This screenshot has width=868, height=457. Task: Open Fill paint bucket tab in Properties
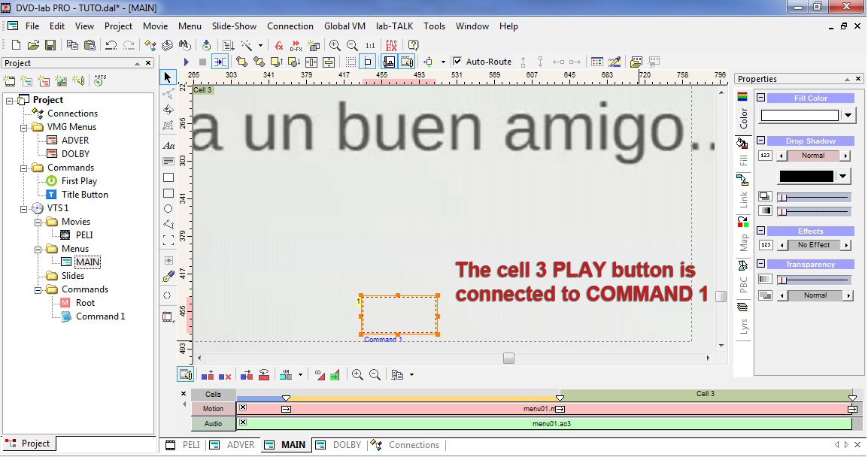tap(742, 144)
